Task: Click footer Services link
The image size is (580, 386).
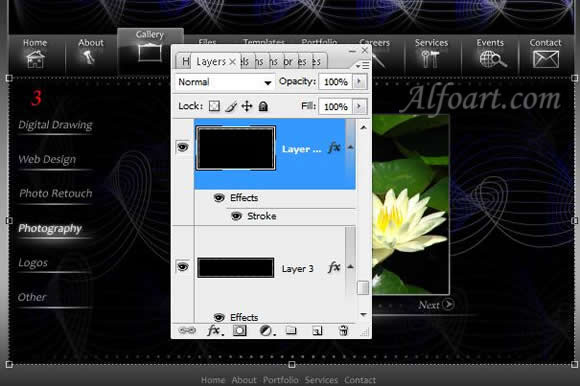Action: click(321, 380)
